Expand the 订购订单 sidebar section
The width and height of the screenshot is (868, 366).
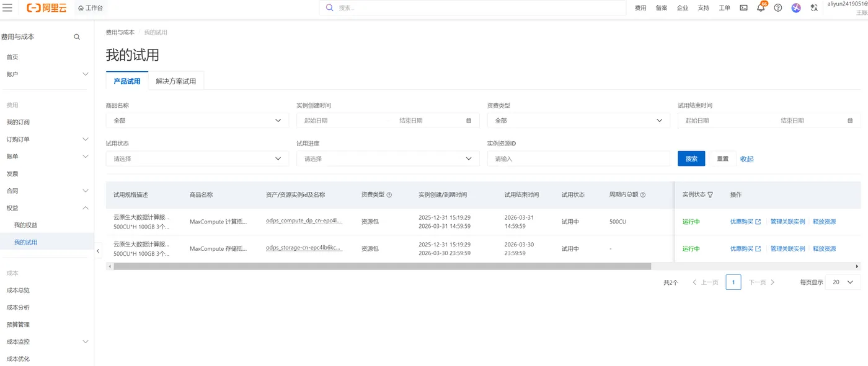click(x=47, y=139)
